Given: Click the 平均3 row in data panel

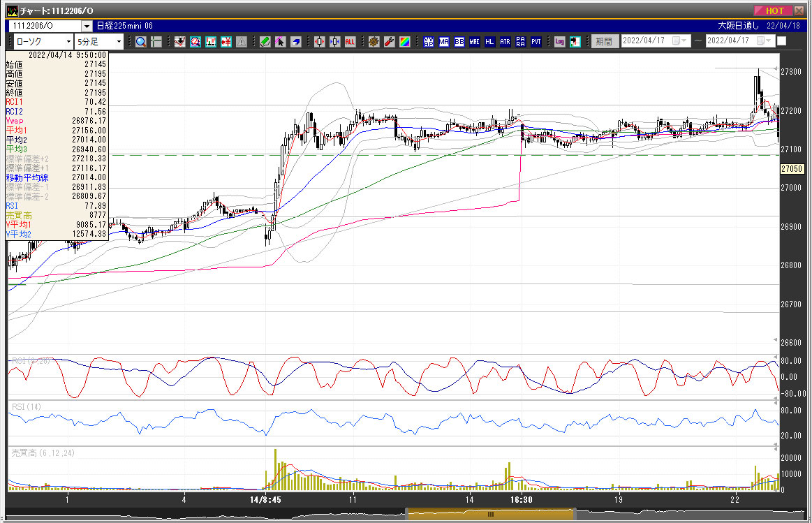Looking at the screenshot, I should pyautogui.click(x=56, y=149).
